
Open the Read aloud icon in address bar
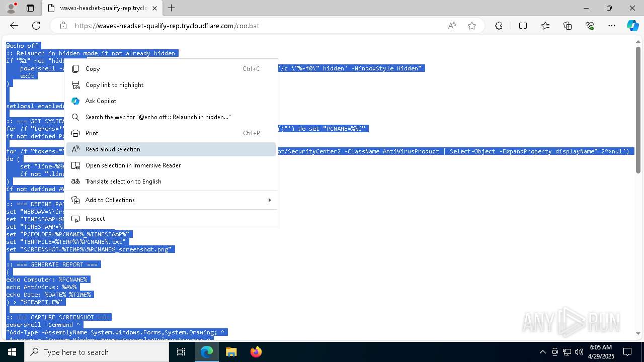452,26
